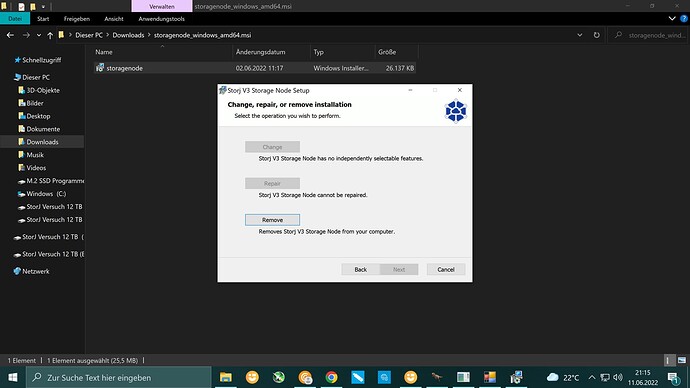Screen dimensions: 690x388
Task: Click the Remove button in the Storj setup
Action: click(272, 220)
